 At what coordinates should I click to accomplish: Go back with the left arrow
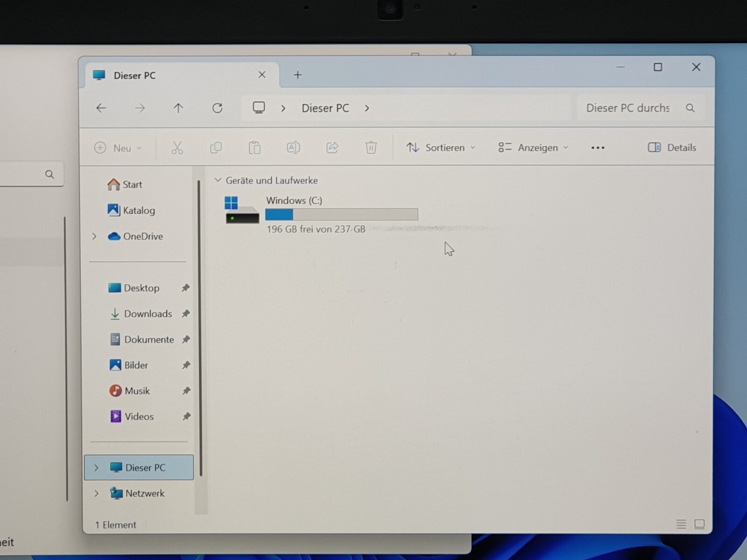[101, 108]
